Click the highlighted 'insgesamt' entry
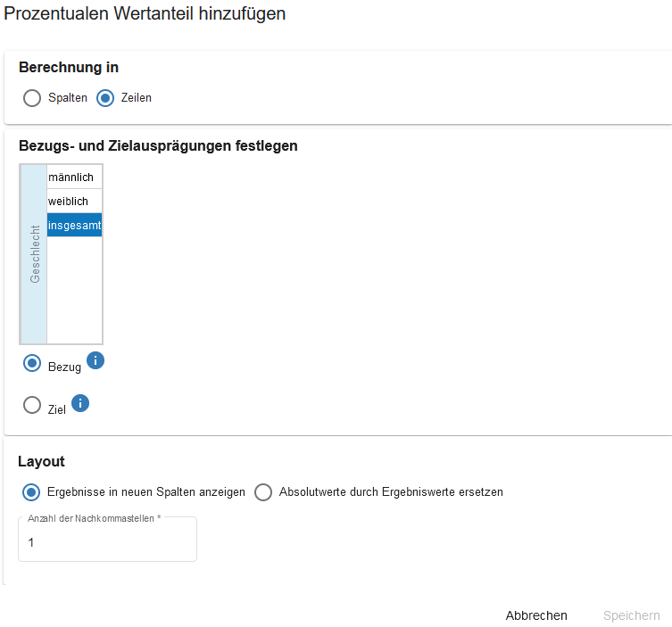The image size is (672, 627). [x=74, y=226]
